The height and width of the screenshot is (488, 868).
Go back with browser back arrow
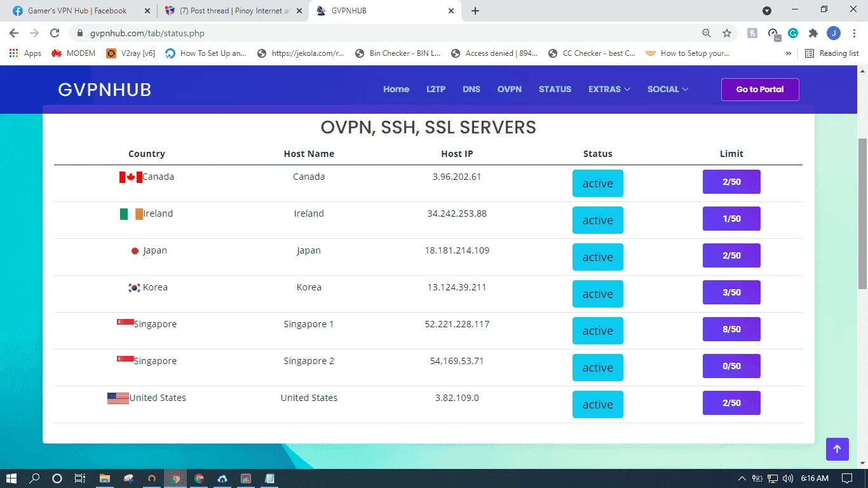[x=14, y=33]
